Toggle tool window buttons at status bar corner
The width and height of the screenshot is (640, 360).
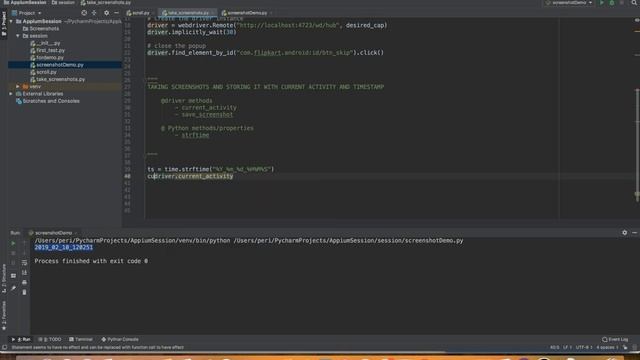click(4, 348)
